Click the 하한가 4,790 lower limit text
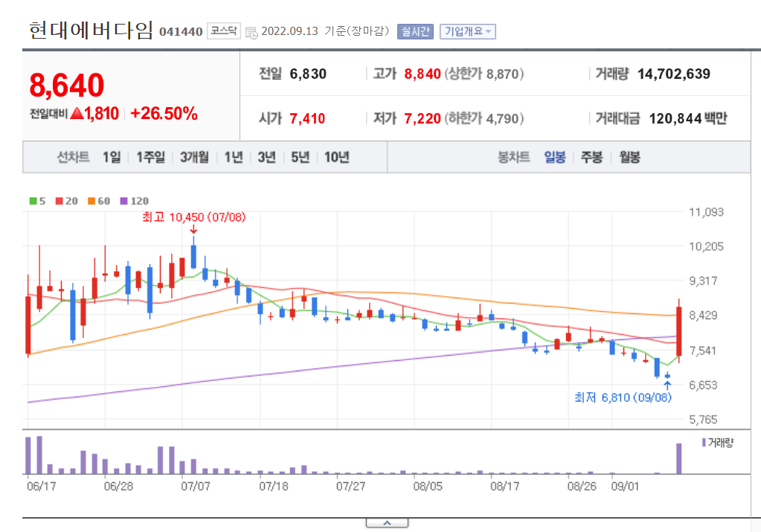This screenshot has height=532, width=761. [484, 118]
